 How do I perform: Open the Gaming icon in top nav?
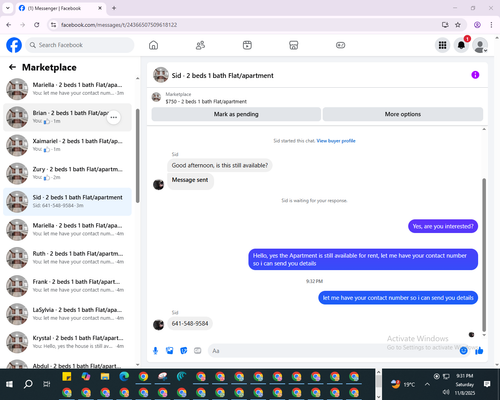point(340,45)
